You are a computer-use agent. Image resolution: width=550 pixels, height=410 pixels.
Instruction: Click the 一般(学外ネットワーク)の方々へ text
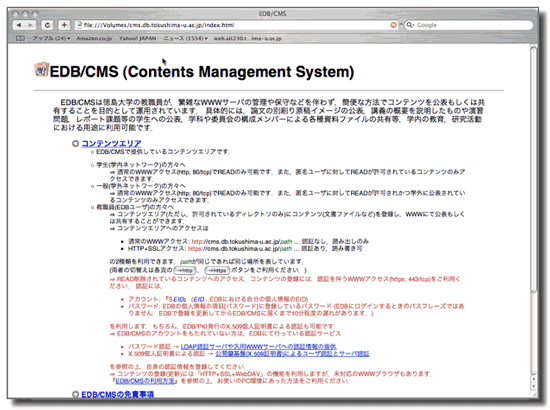point(141,186)
